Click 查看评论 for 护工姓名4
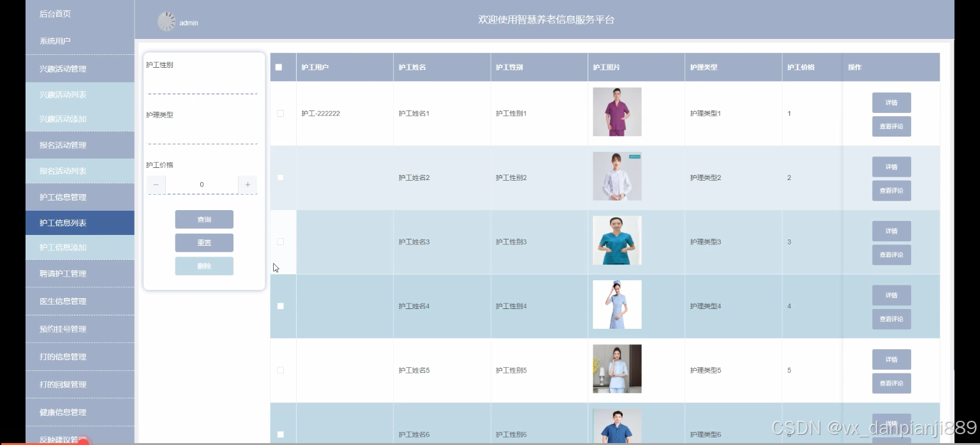The image size is (980, 445). click(x=891, y=319)
